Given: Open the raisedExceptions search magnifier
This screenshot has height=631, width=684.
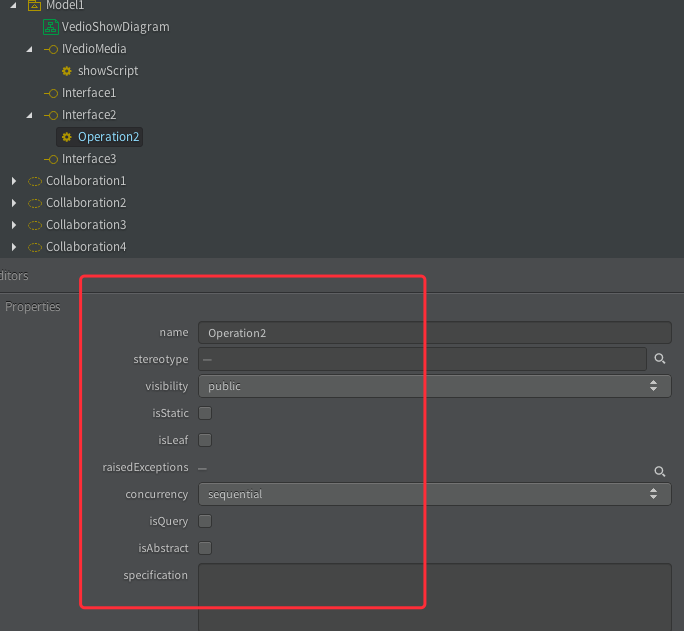Looking at the screenshot, I should 660,471.
